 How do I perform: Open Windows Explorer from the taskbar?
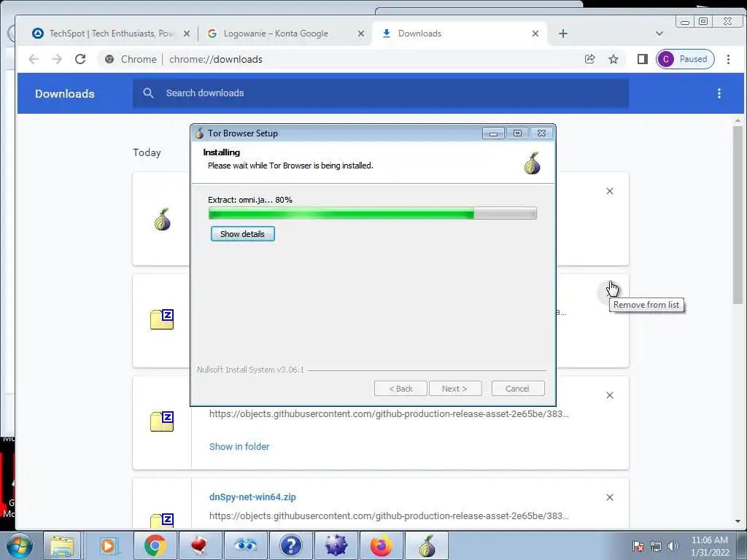[x=63, y=545]
